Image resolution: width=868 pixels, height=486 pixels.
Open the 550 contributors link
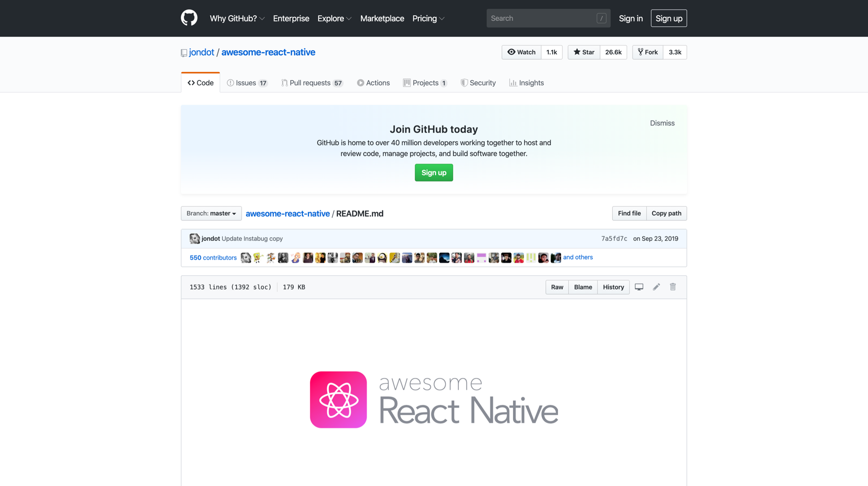213,258
